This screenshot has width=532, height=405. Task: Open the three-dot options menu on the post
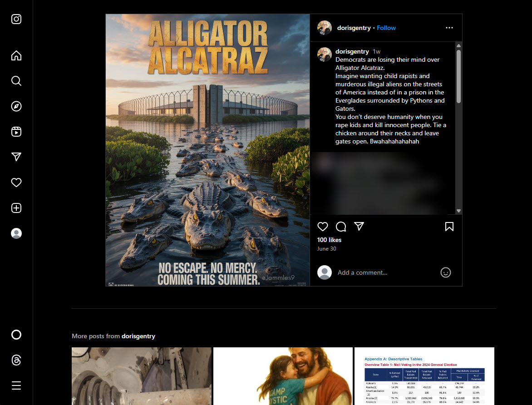click(x=449, y=28)
